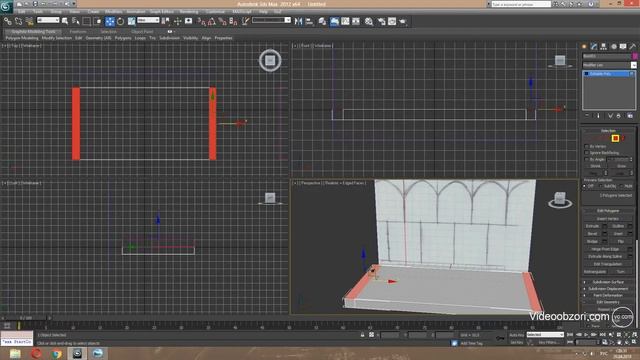
Task: Open the Modifier List dropdown
Action: [x=609, y=65]
